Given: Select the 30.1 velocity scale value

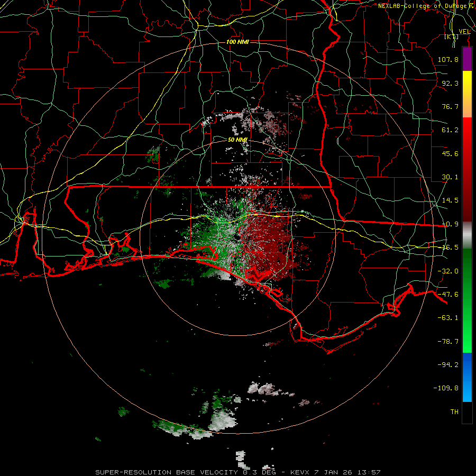Looking at the screenshot, I should (450, 177).
